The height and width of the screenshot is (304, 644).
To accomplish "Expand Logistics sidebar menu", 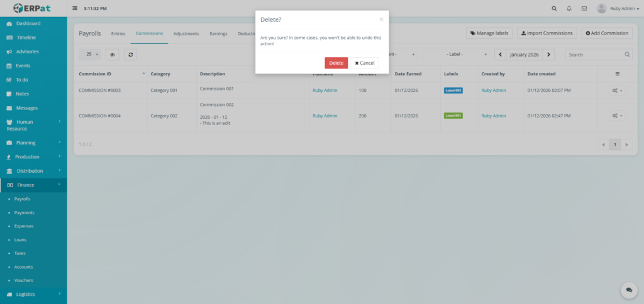I will [33, 294].
